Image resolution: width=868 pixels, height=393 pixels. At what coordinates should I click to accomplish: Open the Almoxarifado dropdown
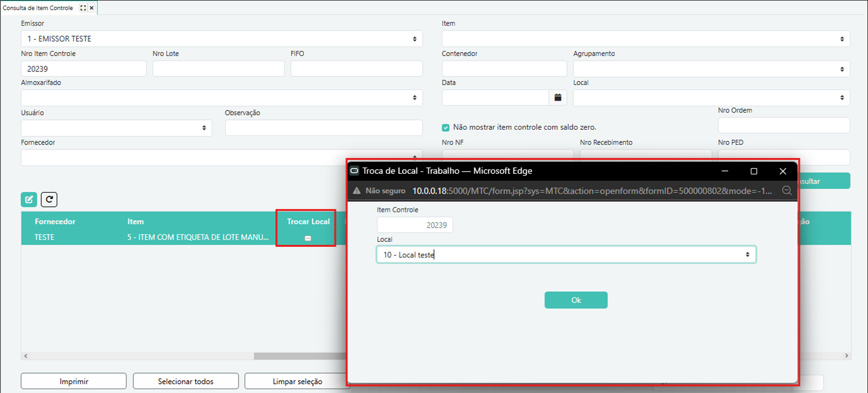[222, 98]
